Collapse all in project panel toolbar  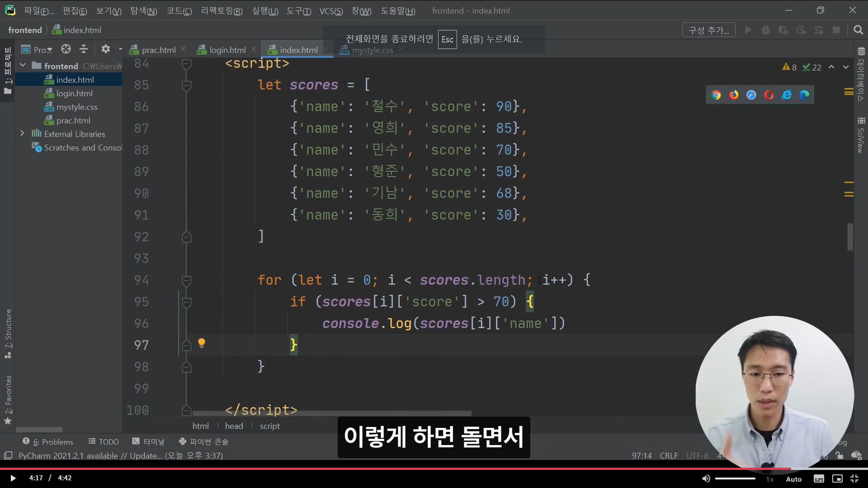tap(84, 49)
